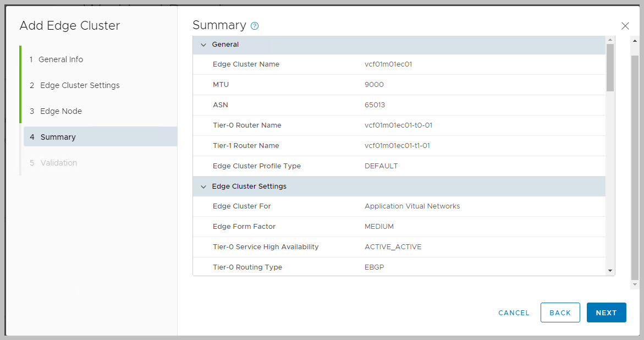Click the Tier-0 Routing Type EBGP row
The width and height of the screenshot is (644, 340).
tap(399, 267)
